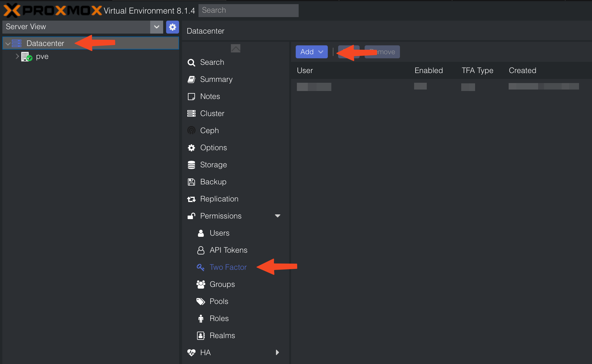
Task: Click the HA heartbeat icon
Action: 191,353
